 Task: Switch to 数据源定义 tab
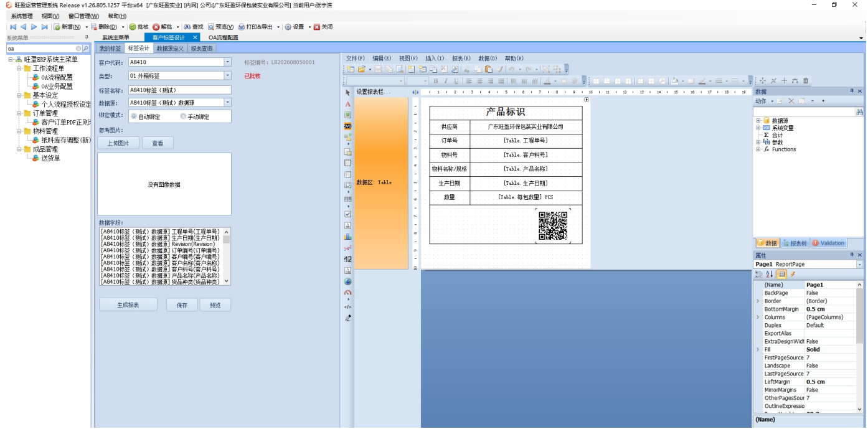click(170, 48)
